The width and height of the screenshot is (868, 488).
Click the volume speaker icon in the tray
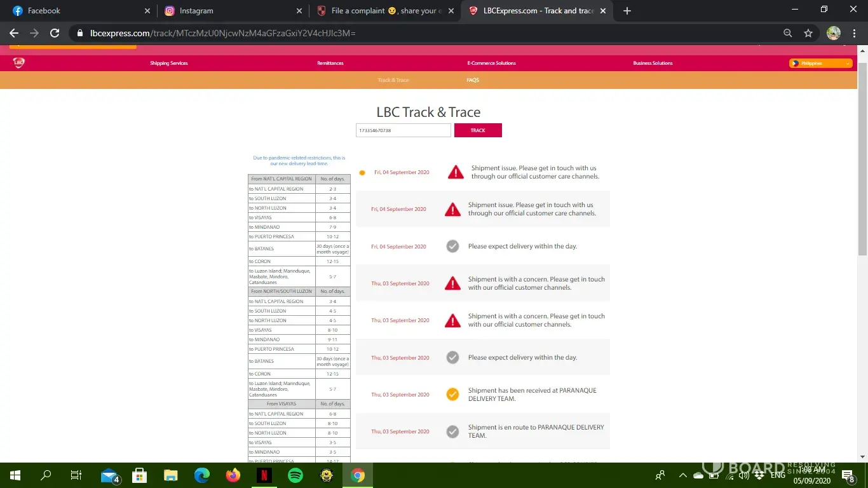(744, 475)
